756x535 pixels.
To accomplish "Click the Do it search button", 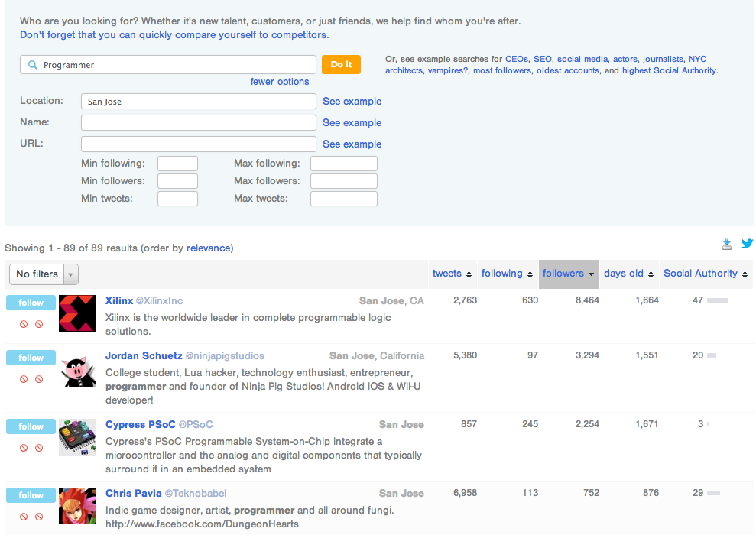I will coord(342,65).
